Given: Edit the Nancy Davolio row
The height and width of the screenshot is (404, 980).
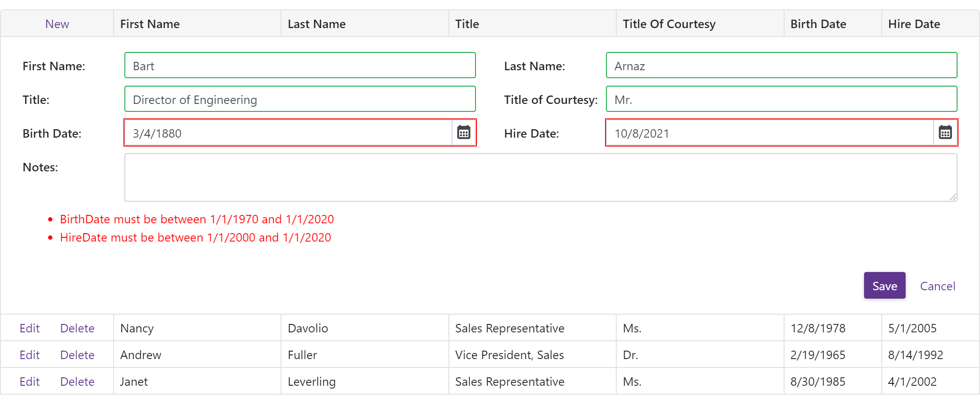Looking at the screenshot, I should coord(29,328).
